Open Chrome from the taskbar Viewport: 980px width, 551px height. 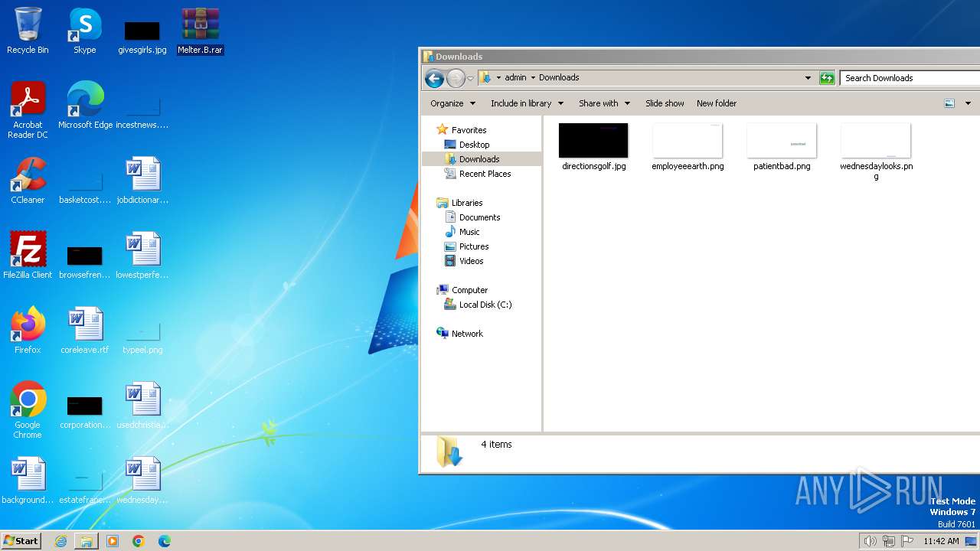(x=139, y=541)
